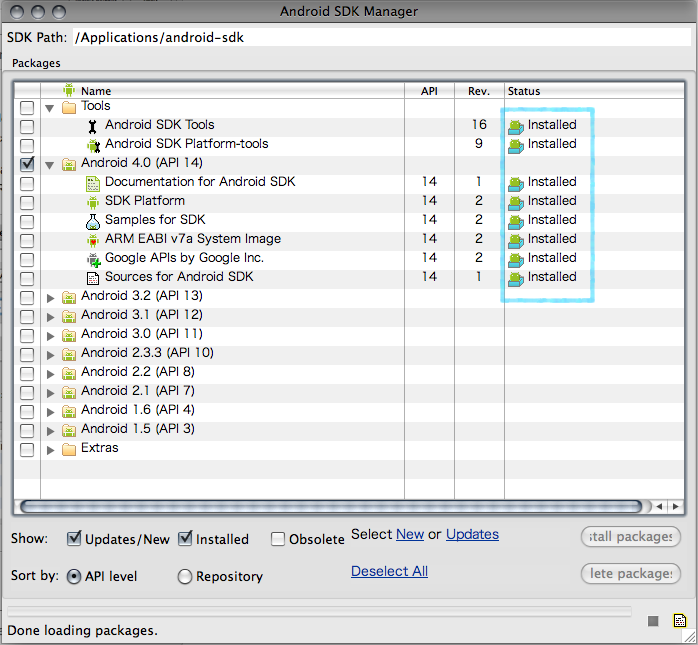The width and height of the screenshot is (698, 645).
Task: Check the Extras group checkbox
Action: (27, 450)
